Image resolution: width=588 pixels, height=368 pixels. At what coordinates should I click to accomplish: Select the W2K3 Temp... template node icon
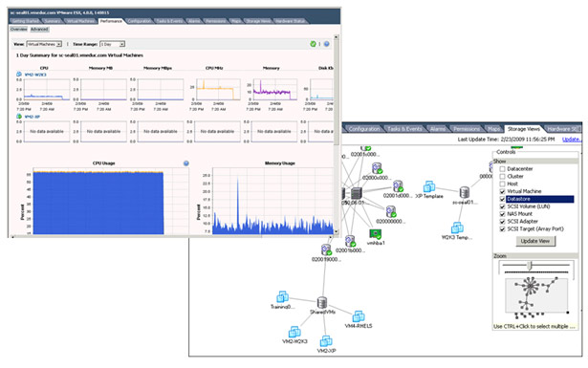457,227
